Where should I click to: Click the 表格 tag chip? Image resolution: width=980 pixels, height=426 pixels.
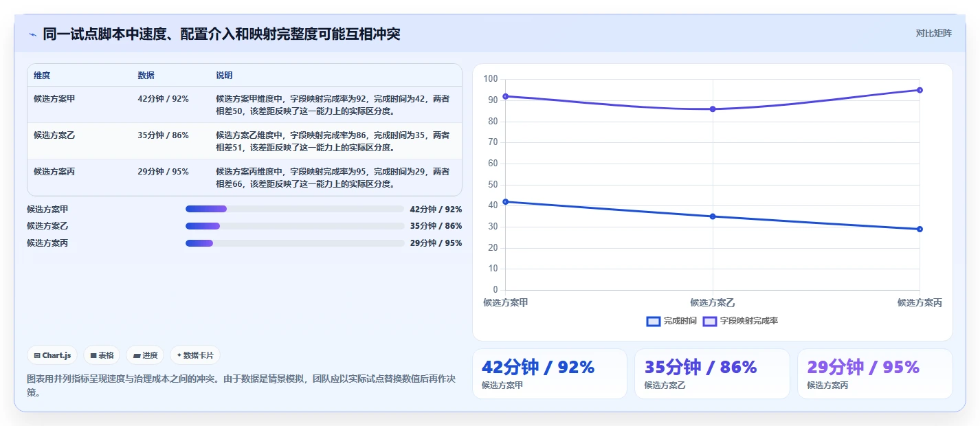tap(102, 355)
